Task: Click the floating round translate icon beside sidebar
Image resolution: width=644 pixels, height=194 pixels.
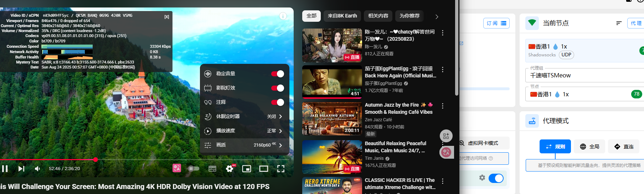Action: pos(446,152)
